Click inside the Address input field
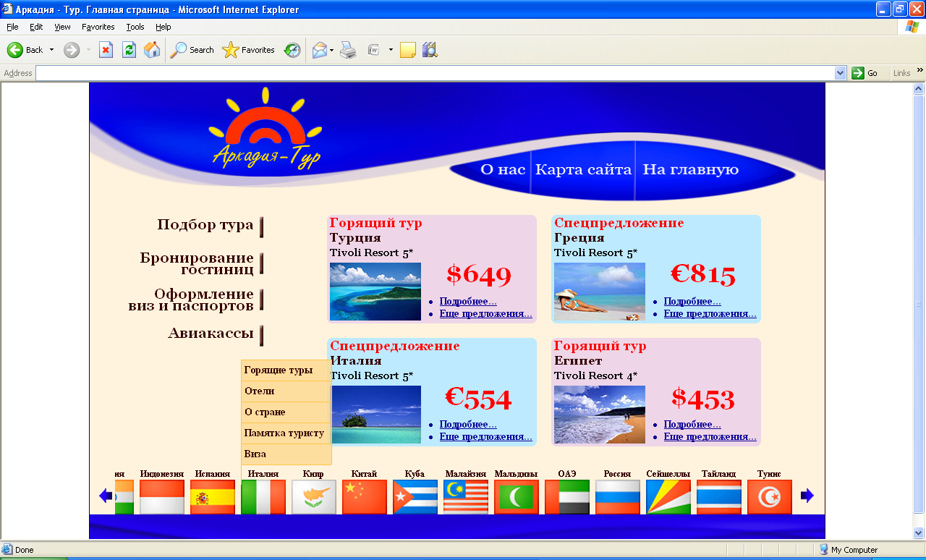 [x=434, y=73]
